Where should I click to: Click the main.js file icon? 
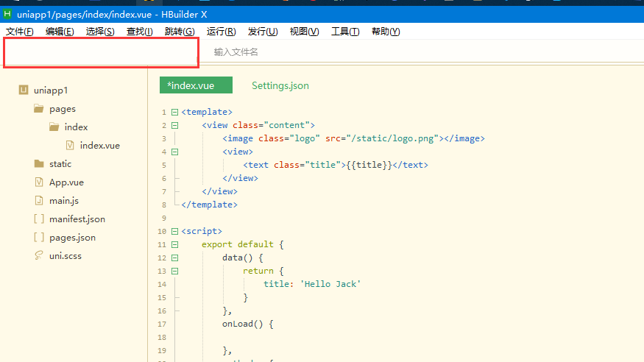(x=38, y=201)
